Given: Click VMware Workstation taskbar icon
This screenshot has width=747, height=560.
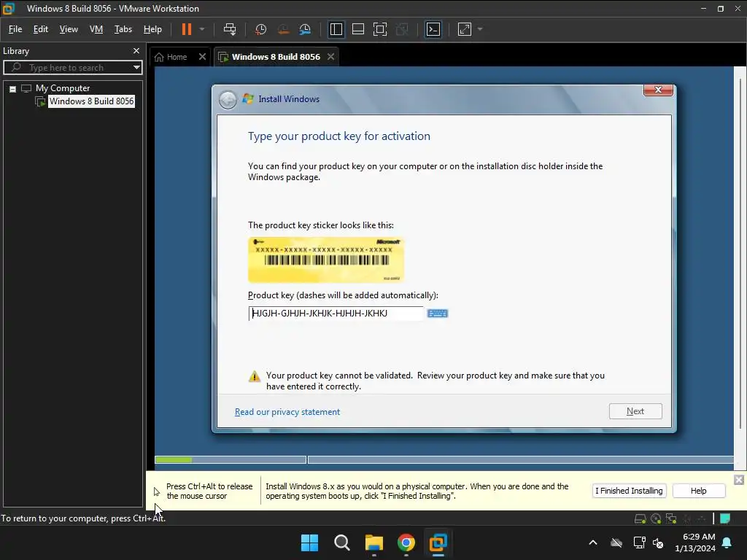Looking at the screenshot, I should tap(438, 542).
